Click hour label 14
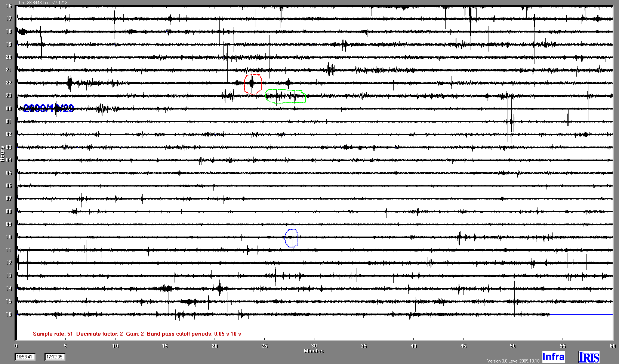619x364 pixels. coord(9,289)
